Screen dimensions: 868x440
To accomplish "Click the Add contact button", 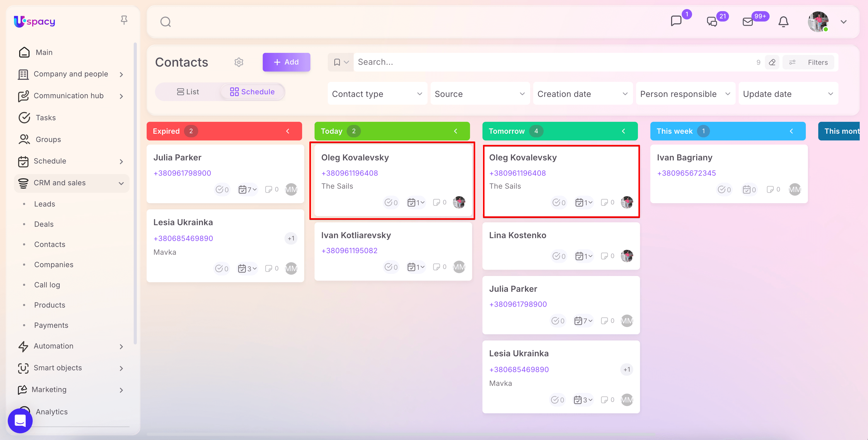I will click(286, 62).
